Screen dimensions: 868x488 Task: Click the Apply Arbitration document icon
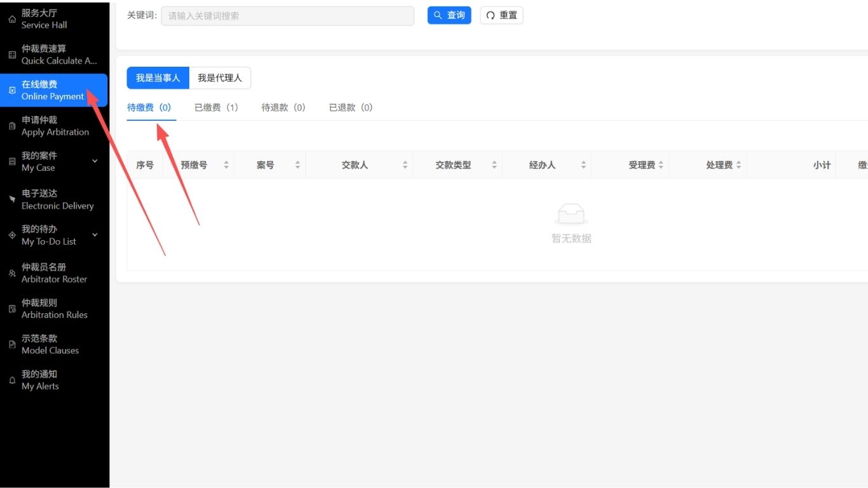pyautogui.click(x=12, y=126)
